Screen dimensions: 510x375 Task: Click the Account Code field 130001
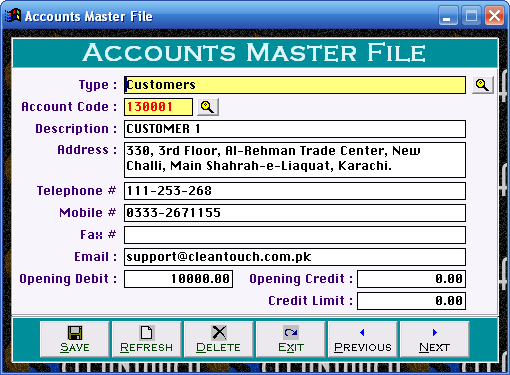pos(158,107)
